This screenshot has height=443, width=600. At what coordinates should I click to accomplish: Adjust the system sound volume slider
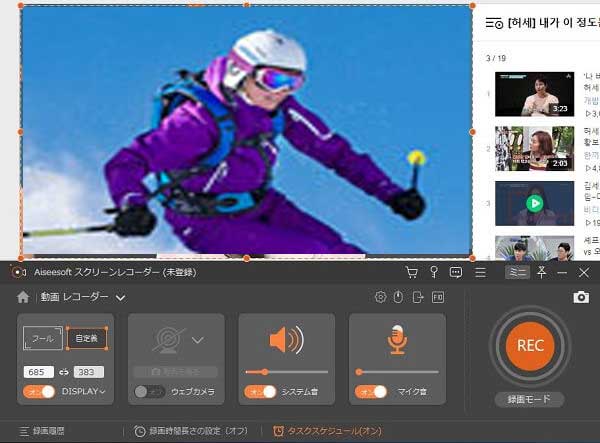(x=287, y=372)
